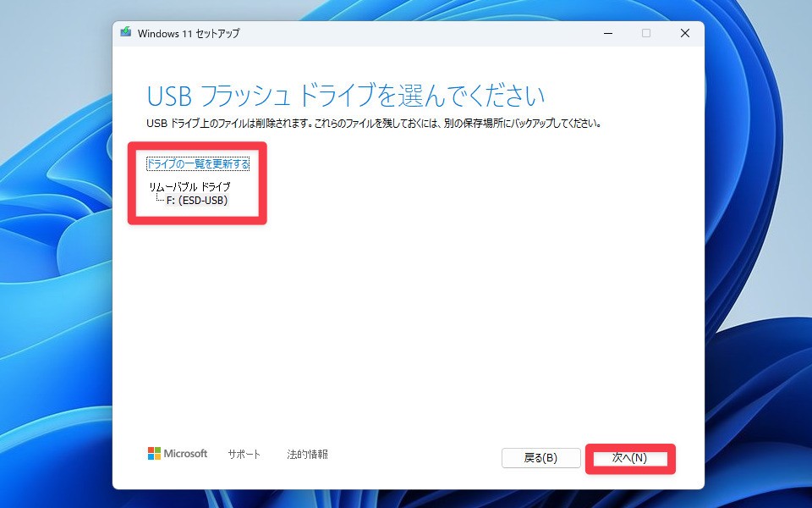The height and width of the screenshot is (508, 812).
Task: Click the Windows 11 Setup icon in title bar
Action: pos(127,33)
